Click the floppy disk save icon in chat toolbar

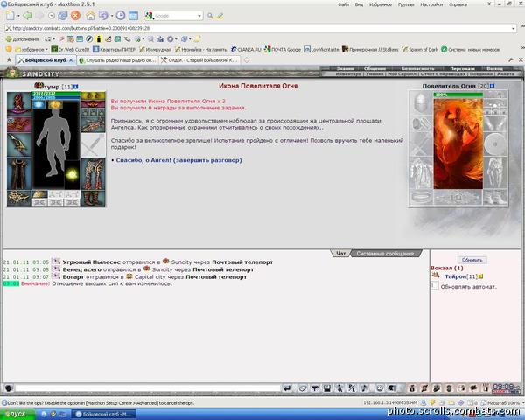click(x=327, y=388)
